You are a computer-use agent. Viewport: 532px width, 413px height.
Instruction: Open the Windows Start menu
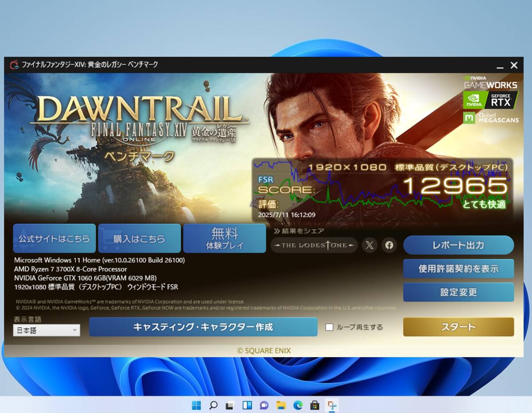point(196,405)
